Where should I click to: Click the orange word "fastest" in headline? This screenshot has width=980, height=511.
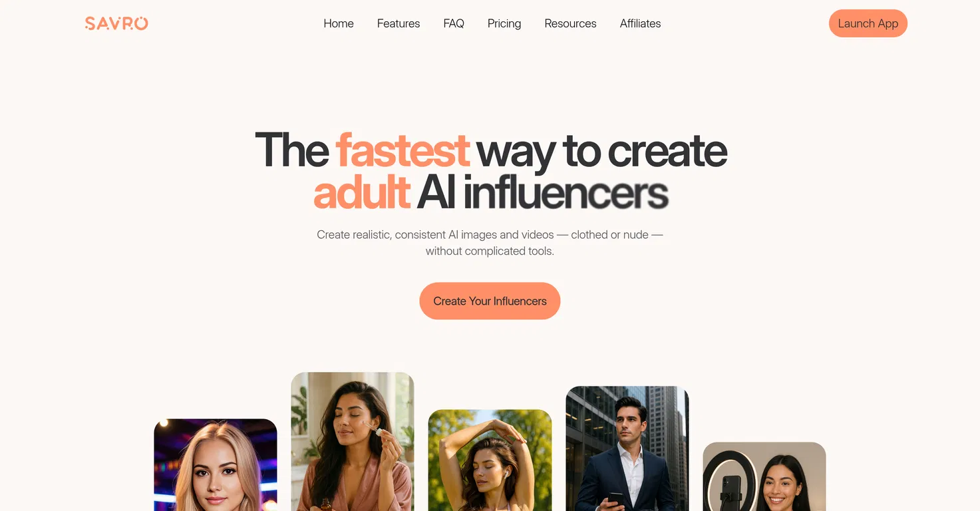tap(403, 150)
